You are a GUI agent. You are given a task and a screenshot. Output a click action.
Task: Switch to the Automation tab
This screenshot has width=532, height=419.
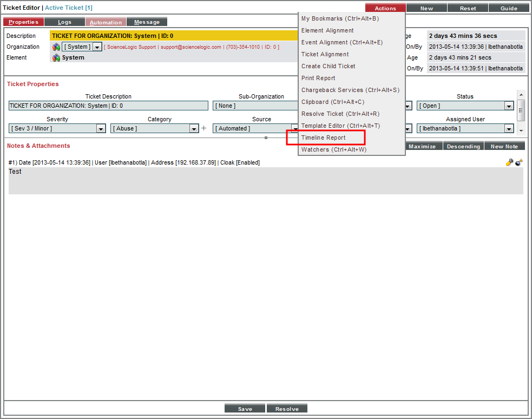coord(106,22)
